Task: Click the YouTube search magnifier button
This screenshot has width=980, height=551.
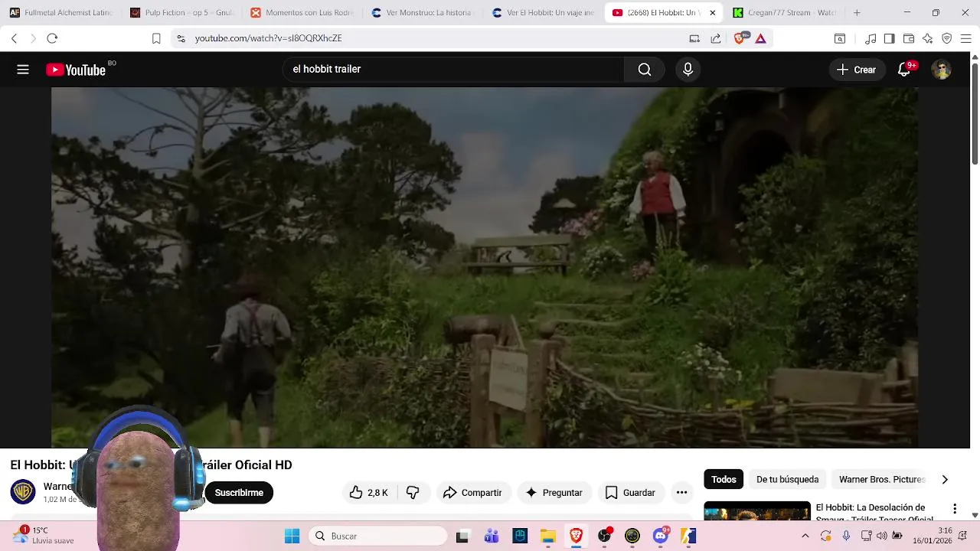Action: 645,70
